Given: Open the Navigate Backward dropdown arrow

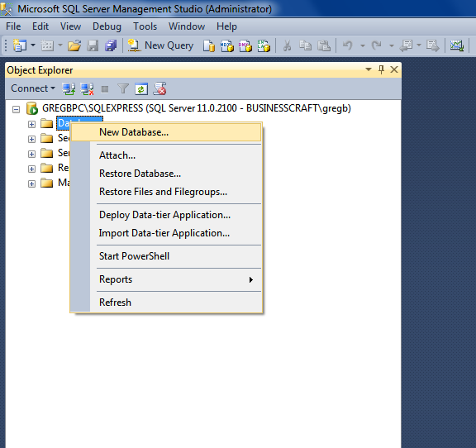Looking at the screenshot, I should 419,45.
